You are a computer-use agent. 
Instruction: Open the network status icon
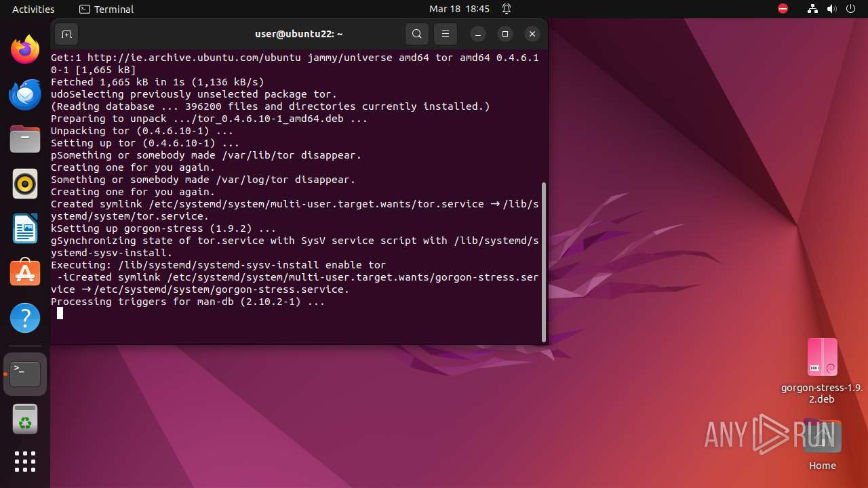(x=813, y=9)
